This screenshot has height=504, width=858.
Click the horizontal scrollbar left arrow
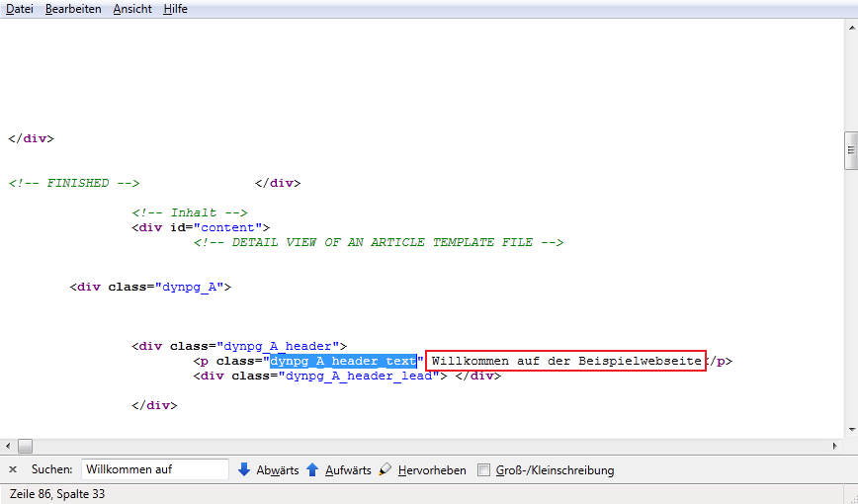[8, 446]
